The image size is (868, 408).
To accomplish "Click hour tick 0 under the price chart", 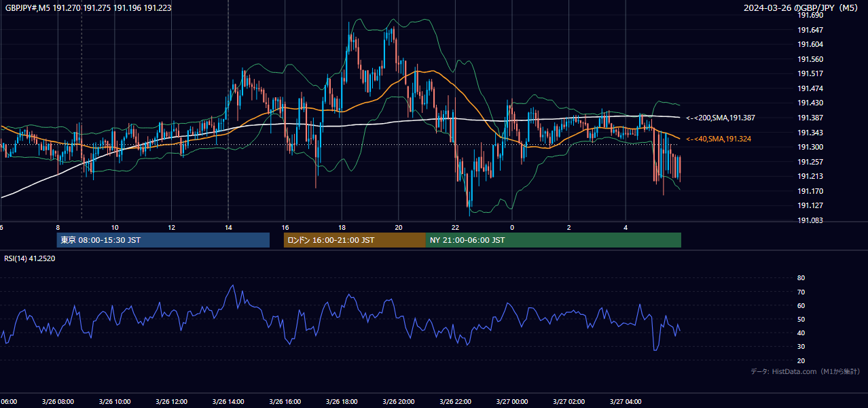I will click(512, 228).
